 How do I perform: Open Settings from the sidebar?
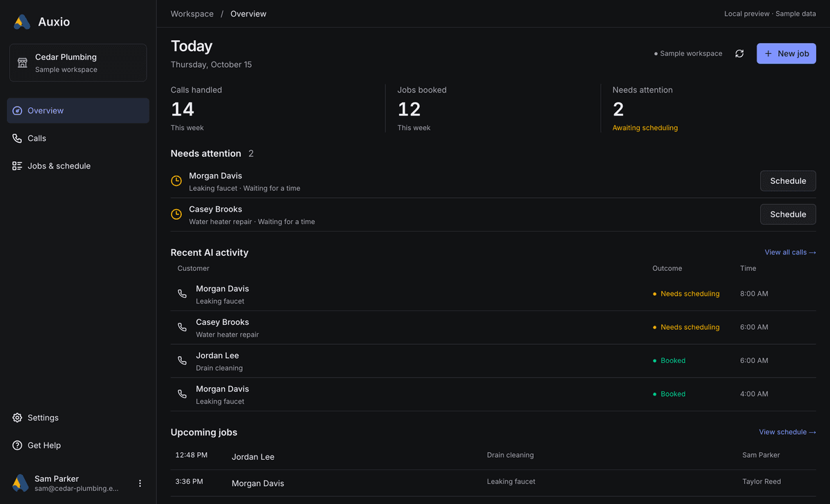coord(78,418)
